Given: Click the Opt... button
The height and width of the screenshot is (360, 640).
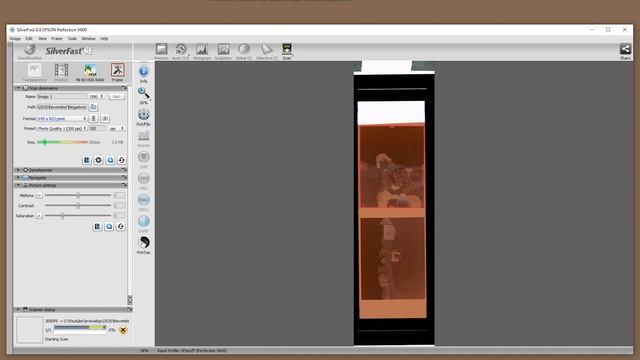Looking at the screenshot, I should click(x=117, y=97).
